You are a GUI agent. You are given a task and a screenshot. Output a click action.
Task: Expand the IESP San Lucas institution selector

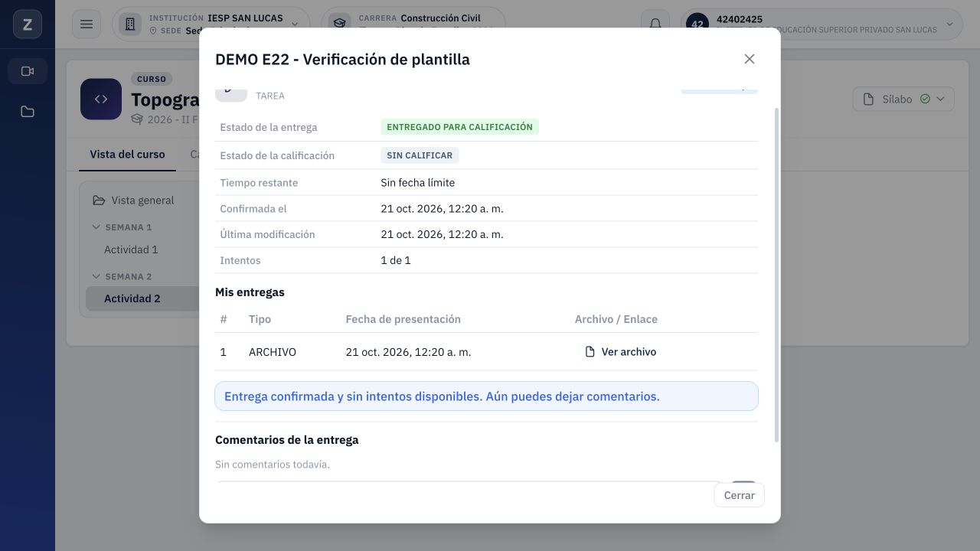click(x=212, y=24)
